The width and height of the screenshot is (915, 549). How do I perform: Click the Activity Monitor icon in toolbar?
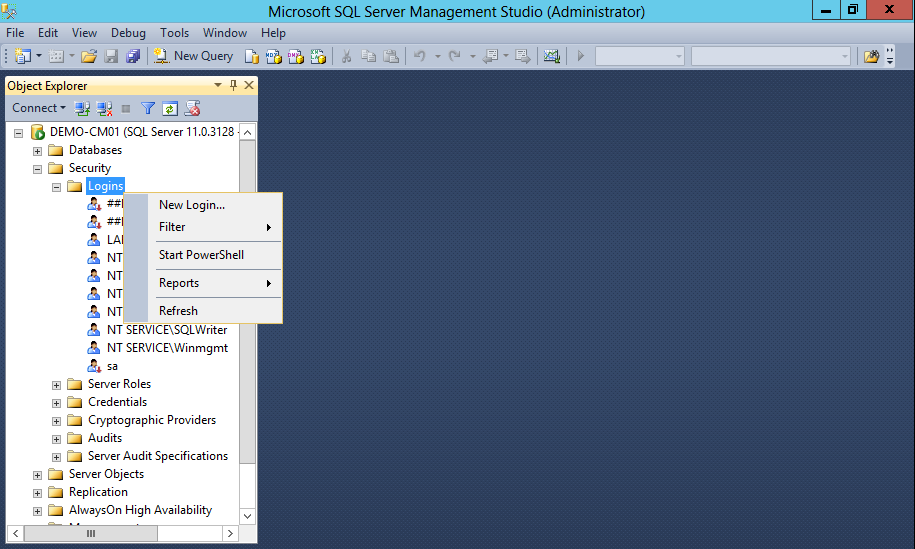tap(552, 56)
